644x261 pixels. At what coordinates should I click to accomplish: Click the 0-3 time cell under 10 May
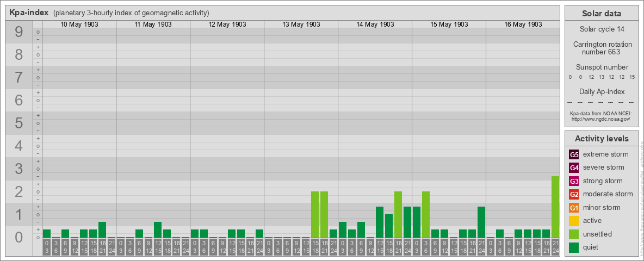coord(47,247)
